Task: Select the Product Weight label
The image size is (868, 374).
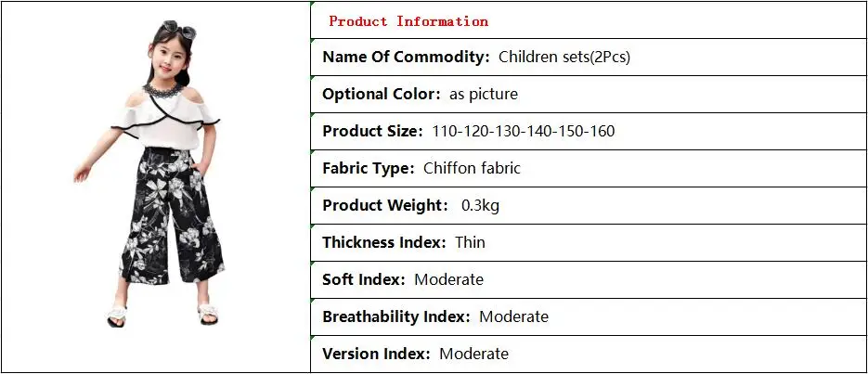Action: tap(385, 205)
